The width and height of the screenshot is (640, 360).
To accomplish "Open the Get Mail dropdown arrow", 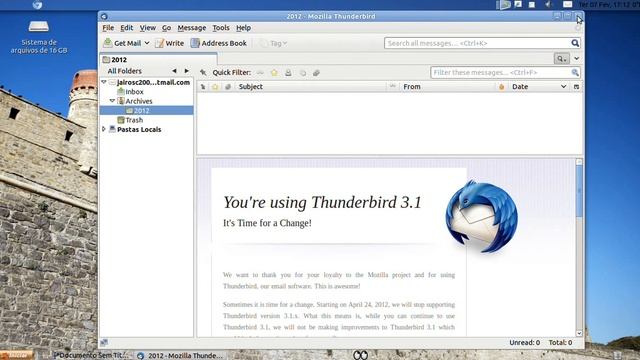I will pos(147,43).
